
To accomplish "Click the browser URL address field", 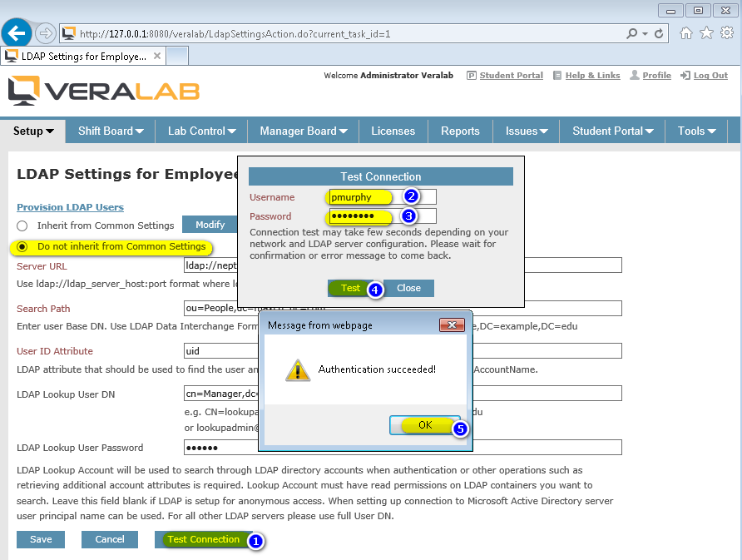I will pos(350,33).
